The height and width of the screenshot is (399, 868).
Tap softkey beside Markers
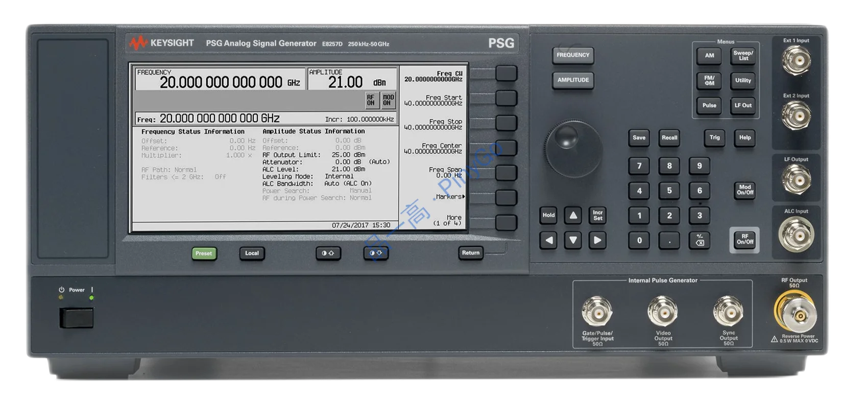coord(506,197)
